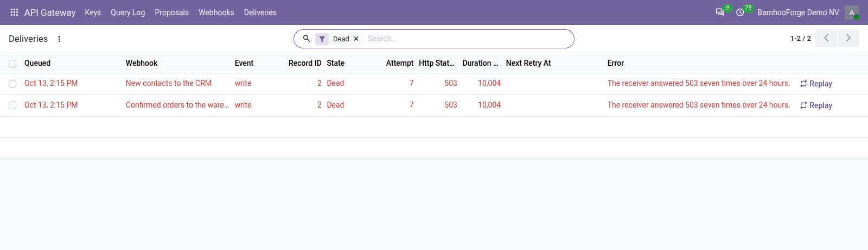Click the search magnifier icon
The width and height of the screenshot is (868, 250).
(x=307, y=39)
